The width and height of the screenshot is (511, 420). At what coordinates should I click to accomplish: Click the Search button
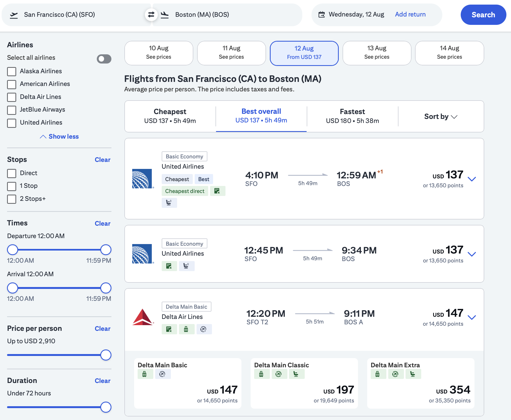(483, 15)
